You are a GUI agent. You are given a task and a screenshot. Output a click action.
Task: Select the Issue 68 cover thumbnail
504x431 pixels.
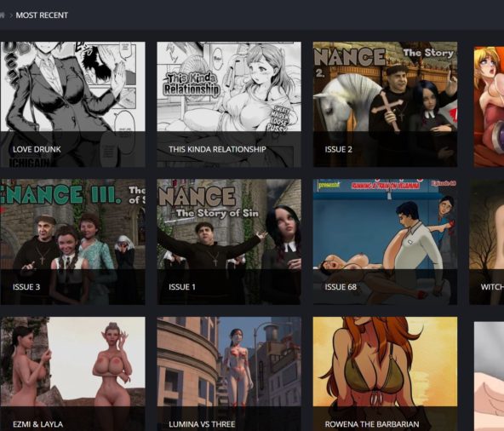(385, 242)
